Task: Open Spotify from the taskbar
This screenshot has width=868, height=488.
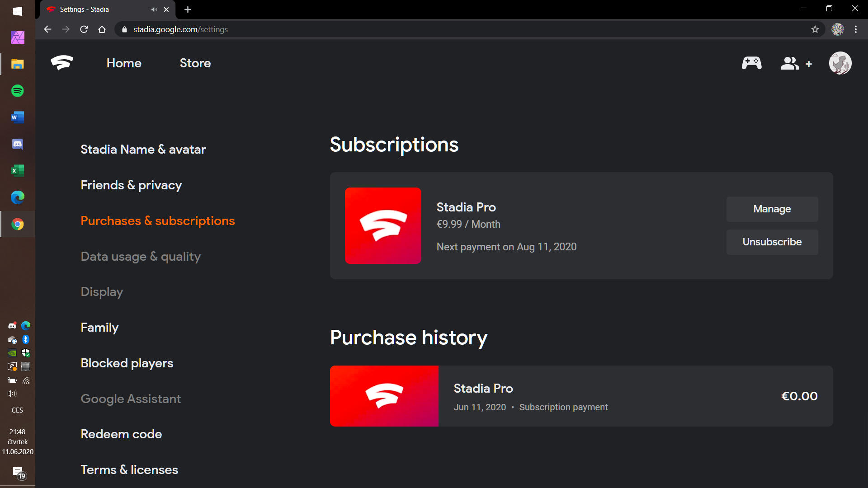Action: [18, 91]
